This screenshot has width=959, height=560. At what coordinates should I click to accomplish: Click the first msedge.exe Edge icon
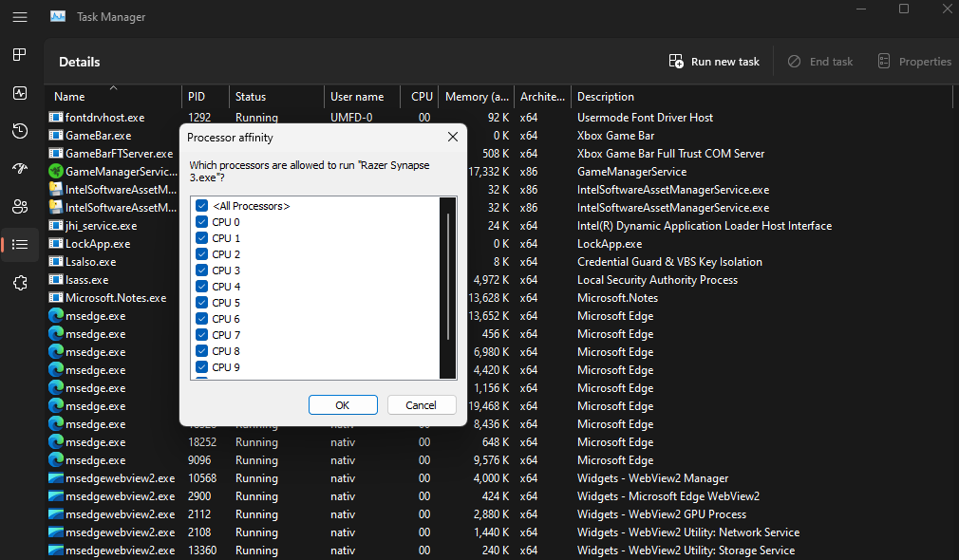tap(56, 316)
